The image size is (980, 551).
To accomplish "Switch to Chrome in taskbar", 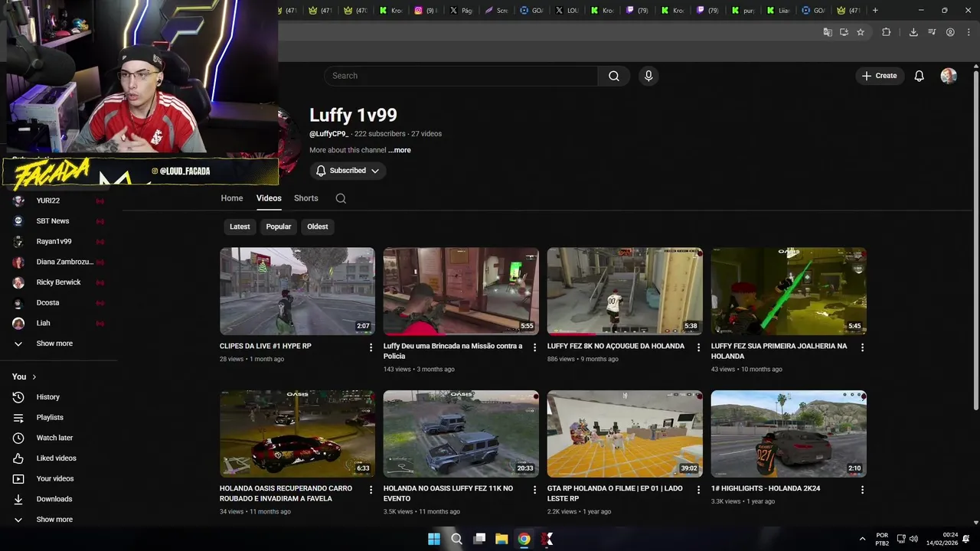I will [524, 539].
